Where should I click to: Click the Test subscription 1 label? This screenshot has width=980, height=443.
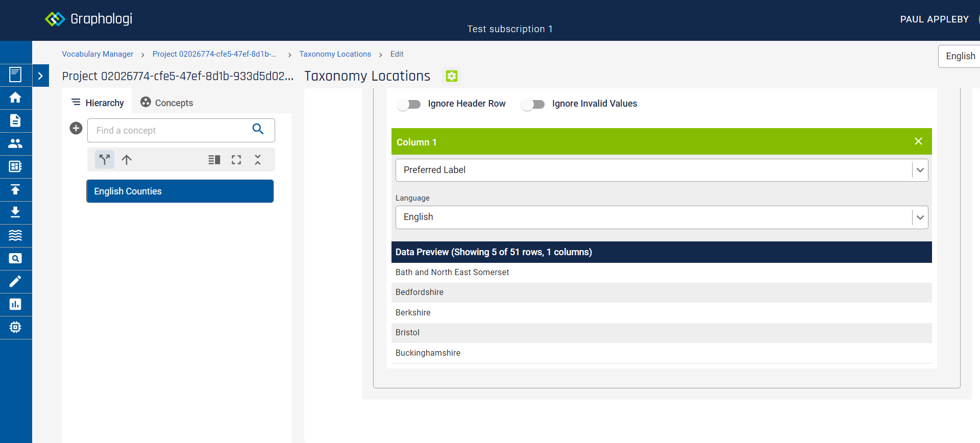(510, 29)
